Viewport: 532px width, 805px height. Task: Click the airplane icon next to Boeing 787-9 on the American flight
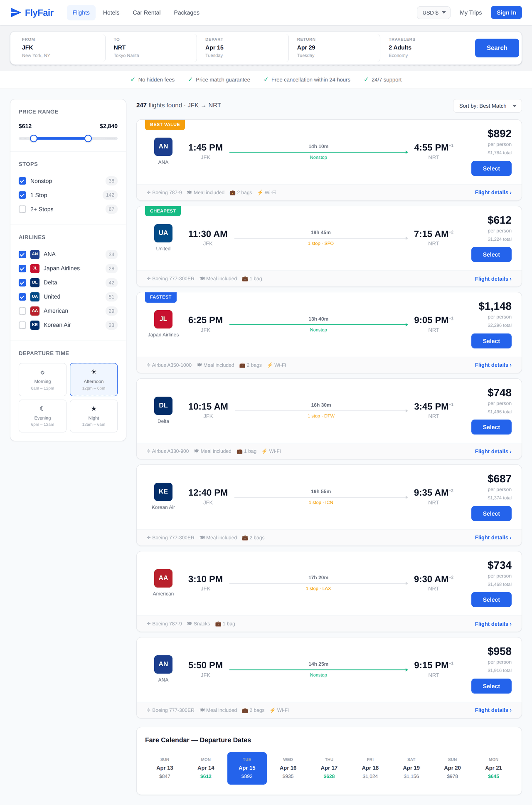tap(148, 624)
